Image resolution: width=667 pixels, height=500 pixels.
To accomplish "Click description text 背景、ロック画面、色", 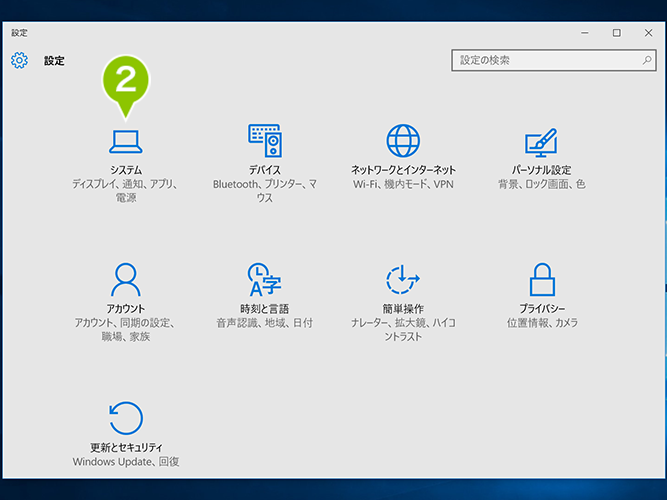I will 542,184.
